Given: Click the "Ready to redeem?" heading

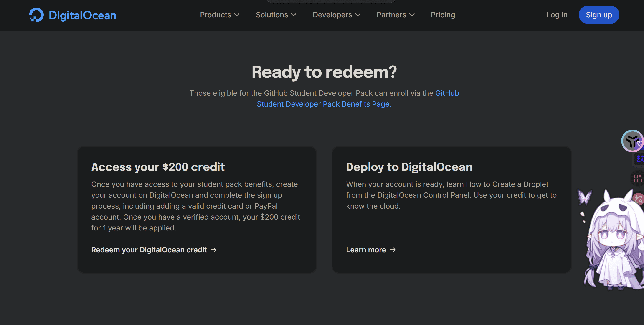Looking at the screenshot, I should tap(324, 72).
